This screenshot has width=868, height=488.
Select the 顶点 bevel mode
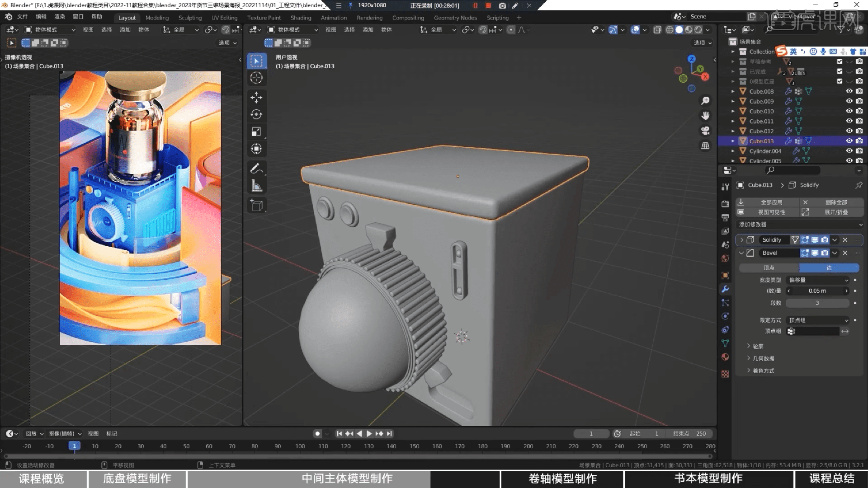pos(769,268)
